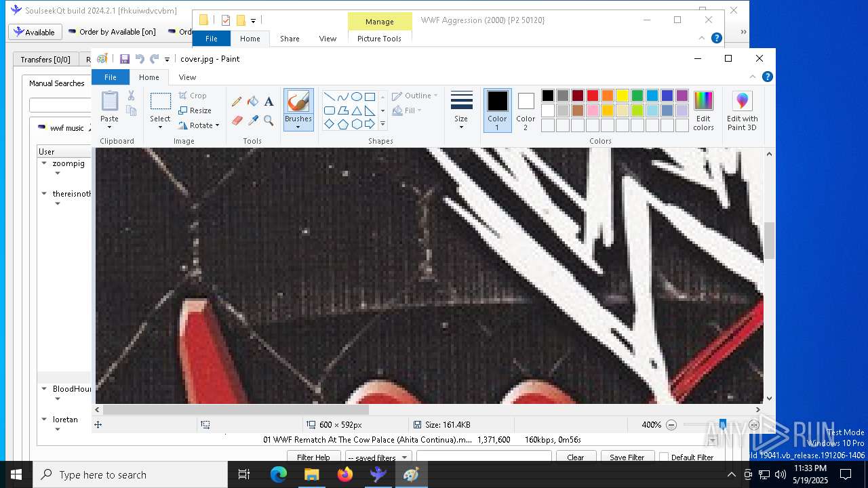868x488 pixels.
Task: Click the Zoom out minus button
Action: 671,425
